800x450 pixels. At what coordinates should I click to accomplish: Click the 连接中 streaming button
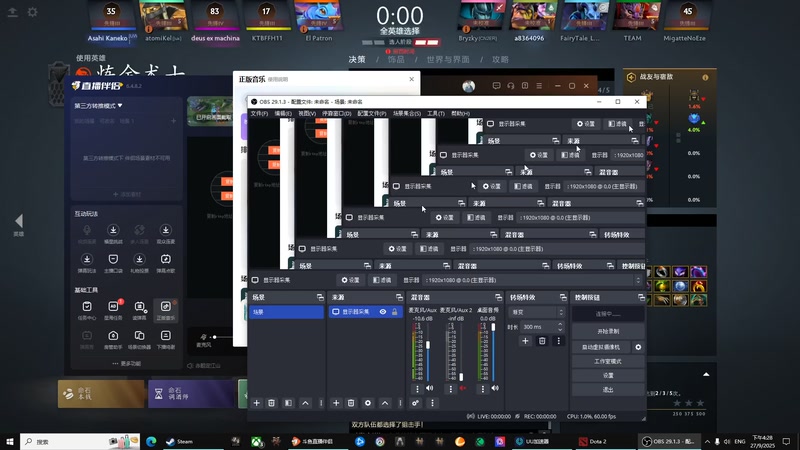pos(608,314)
